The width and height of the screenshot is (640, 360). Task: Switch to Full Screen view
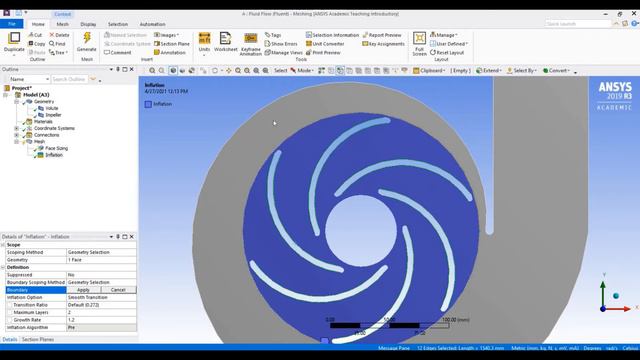tap(419, 44)
